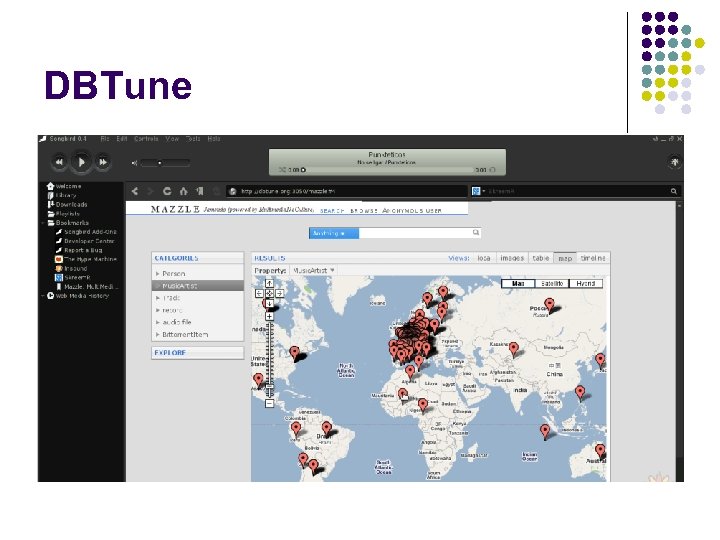Switch to the timeline view tab
Viewport: 720px width, 540px height.
coord(593,258)
